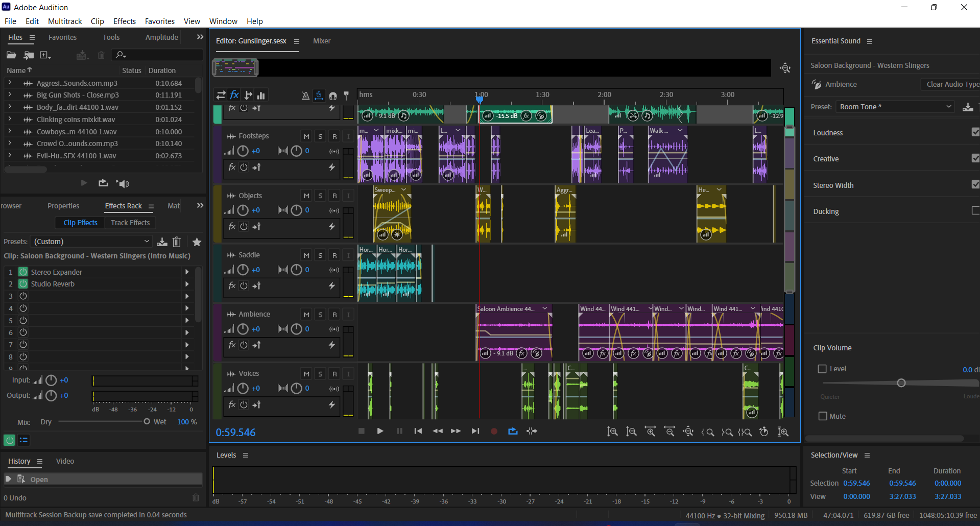This screenshot has height=526, width=980.
Task: Arm Saddle track for record
Action: click(x=334, y=255)
